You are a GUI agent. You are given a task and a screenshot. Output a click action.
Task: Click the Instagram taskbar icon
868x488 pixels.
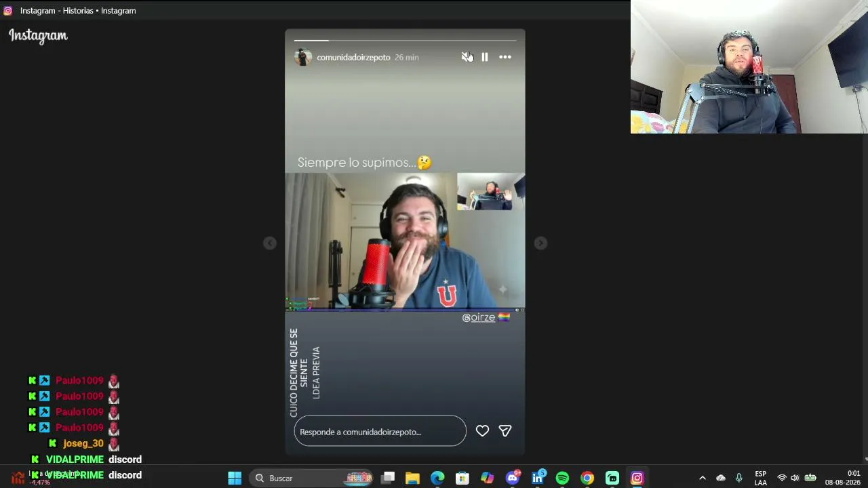click(x=637, y=479)
